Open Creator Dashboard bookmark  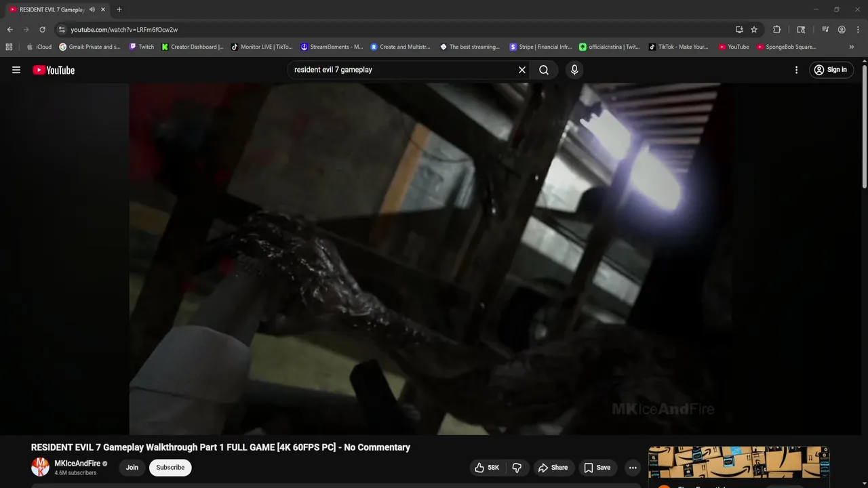click(x=193, y=47)
